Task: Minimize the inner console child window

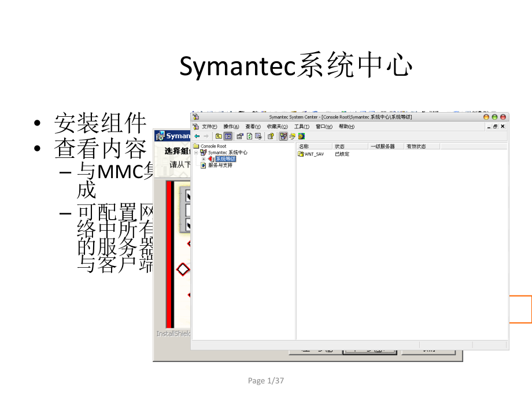Action: [489, 127]
